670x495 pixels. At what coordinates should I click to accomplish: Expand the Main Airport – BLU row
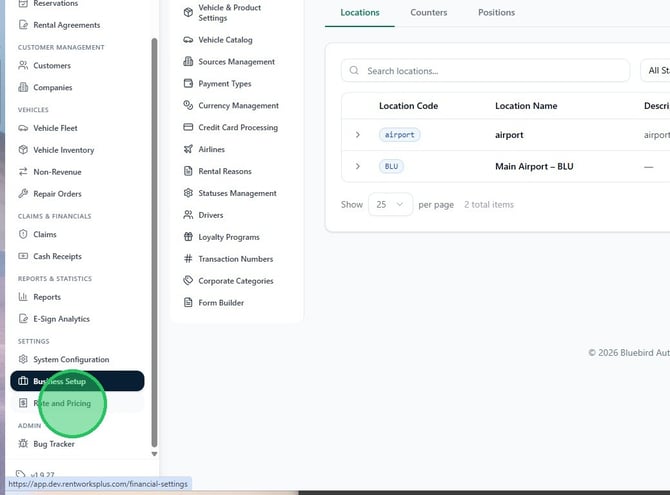coord(358,166)
